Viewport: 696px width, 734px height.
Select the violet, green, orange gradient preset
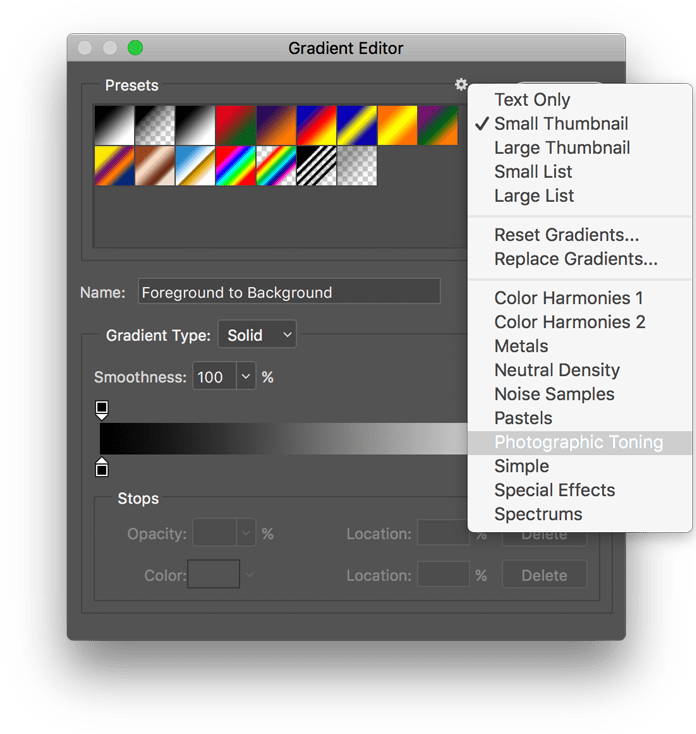pos(438,125)
